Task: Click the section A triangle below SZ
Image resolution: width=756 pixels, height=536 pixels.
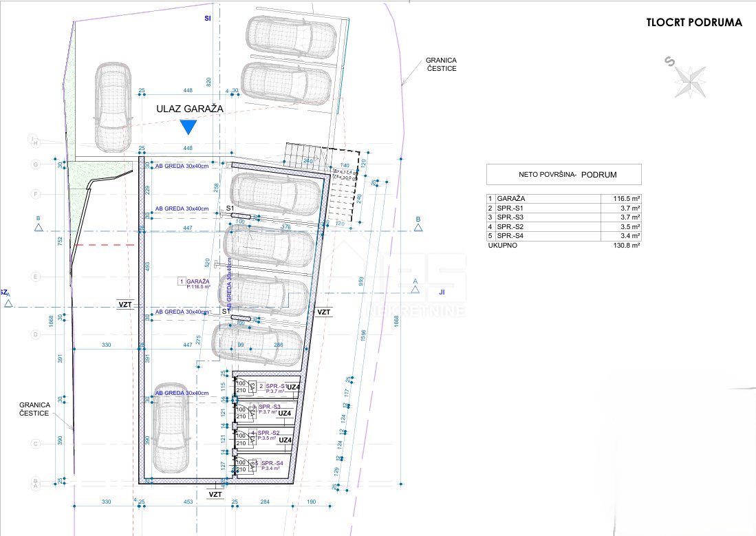Action: click(8, 303)
